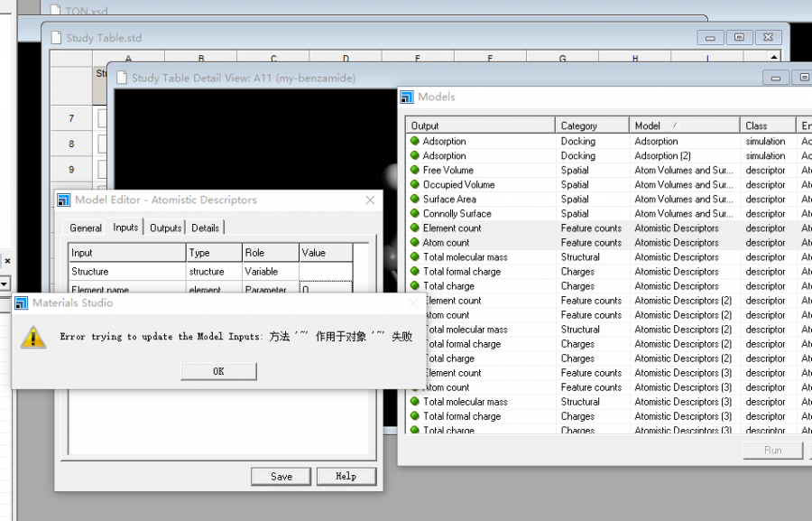Click Structural category in Total molecular mass (3) row
Viewport: 812px width, 521px height.
pyautogui.click(x=580, y=402)
